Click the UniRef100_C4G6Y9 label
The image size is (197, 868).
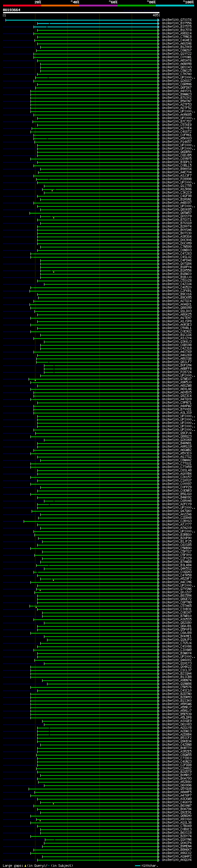pos(177,802)
